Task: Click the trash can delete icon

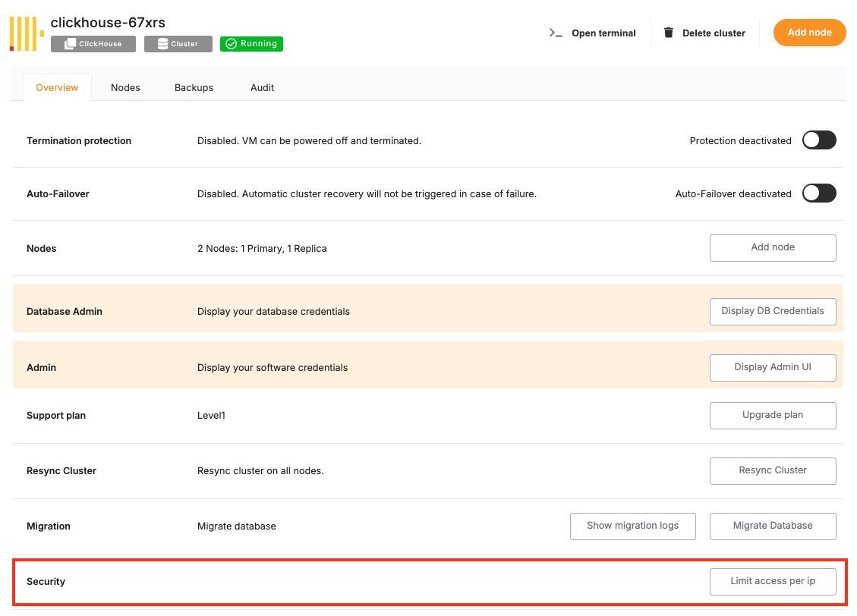Action: 668,33
